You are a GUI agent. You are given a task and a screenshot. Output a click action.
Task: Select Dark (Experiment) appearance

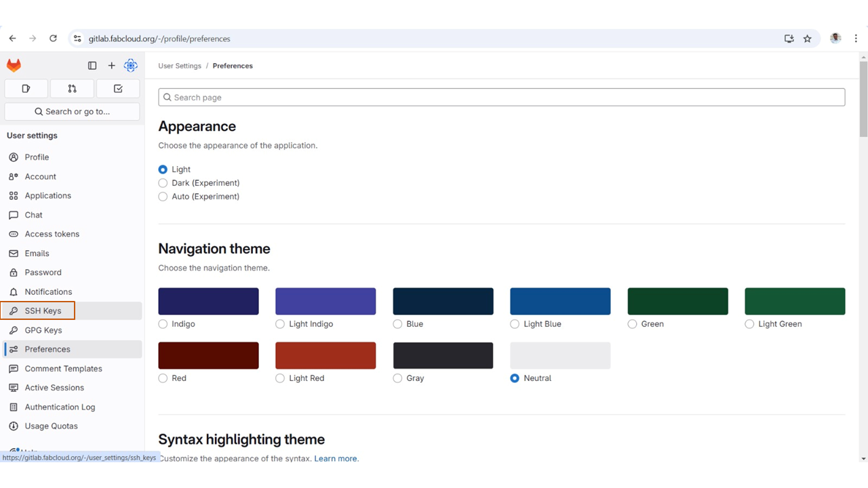pyautogui.click(x=163, y=183)
